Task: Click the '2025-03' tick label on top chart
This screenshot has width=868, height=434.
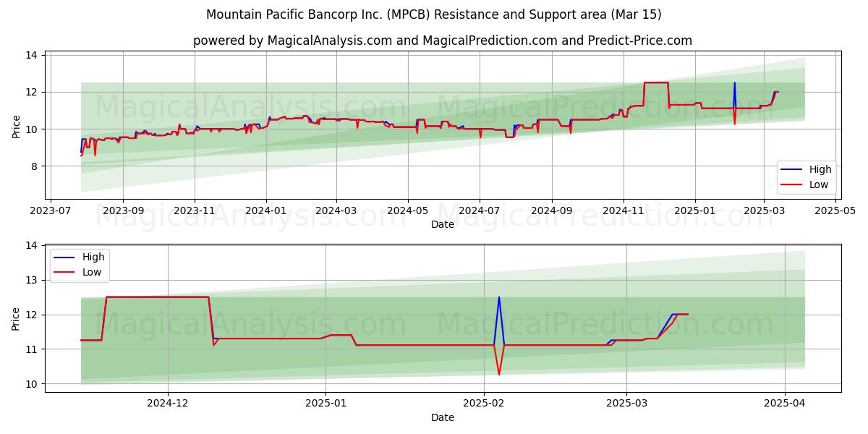Action: [x=764, y=210]
